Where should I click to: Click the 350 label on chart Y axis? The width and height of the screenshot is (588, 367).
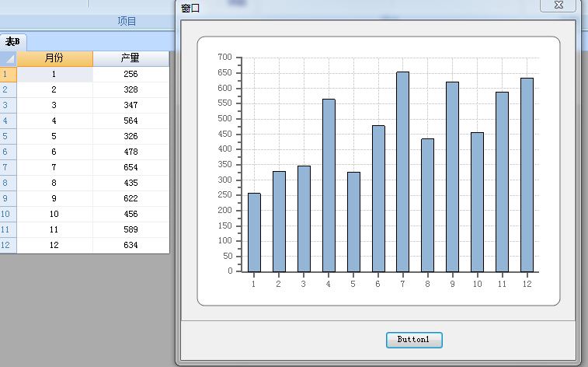224,164
